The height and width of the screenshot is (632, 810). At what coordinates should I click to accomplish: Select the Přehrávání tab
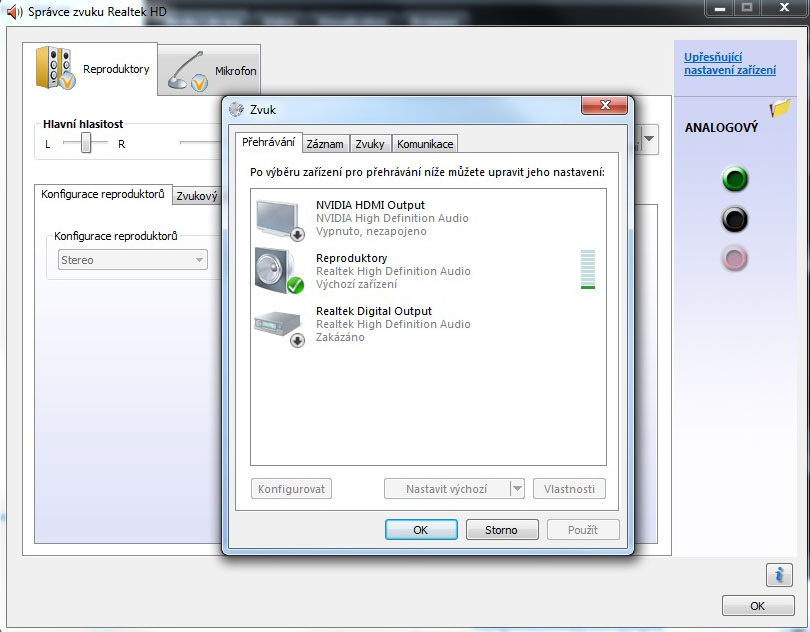(269, 142)
